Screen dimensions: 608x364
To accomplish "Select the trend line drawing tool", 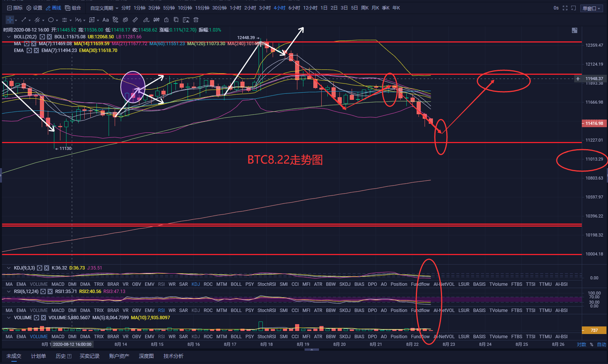I will coord(24,20).
